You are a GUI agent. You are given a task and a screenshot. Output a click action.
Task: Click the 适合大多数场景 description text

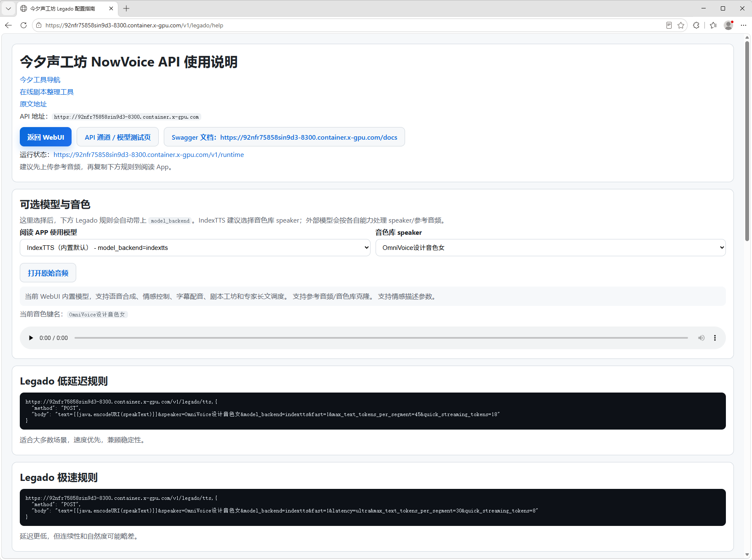83,440
